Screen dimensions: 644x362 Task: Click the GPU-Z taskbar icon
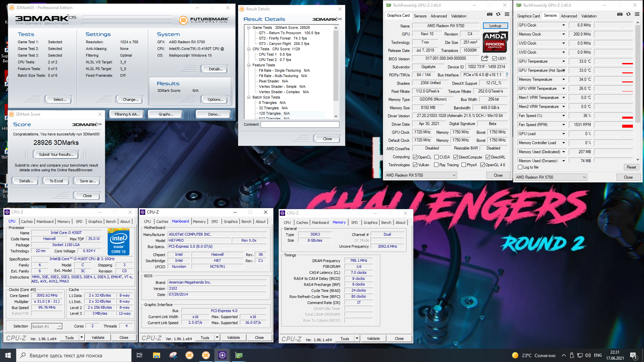[239, 355]
